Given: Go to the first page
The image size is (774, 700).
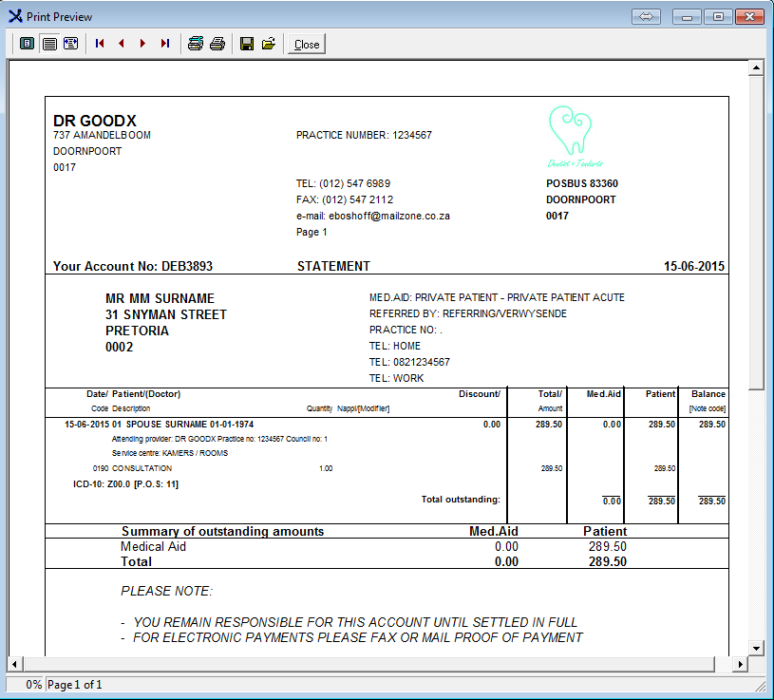Looking at the screenshot, I should pos(100,44).
